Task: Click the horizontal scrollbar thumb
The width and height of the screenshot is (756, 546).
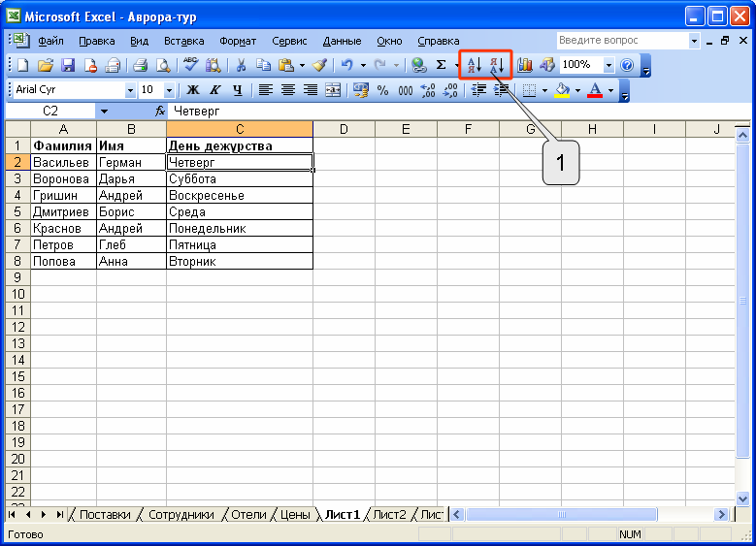Action: click(x=562, y=515)
